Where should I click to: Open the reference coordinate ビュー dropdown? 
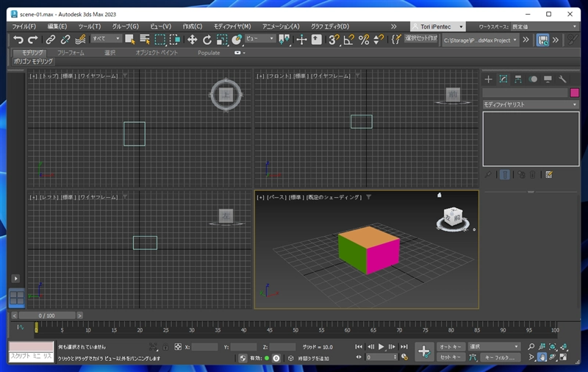point(260,39)
